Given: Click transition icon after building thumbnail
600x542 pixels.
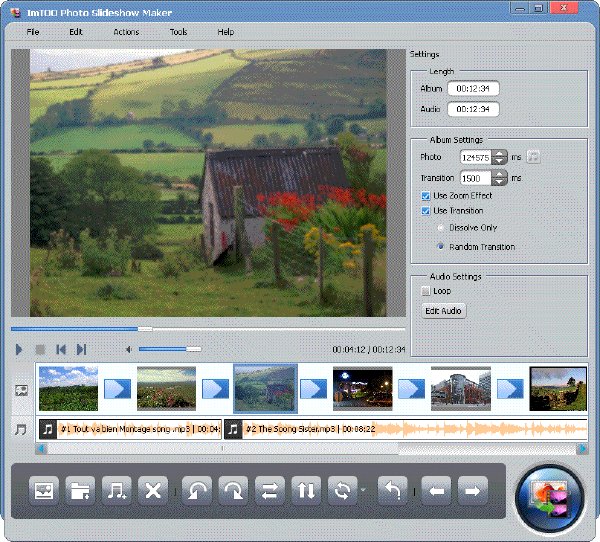Looking at the screenshot, I should [510, 389].
